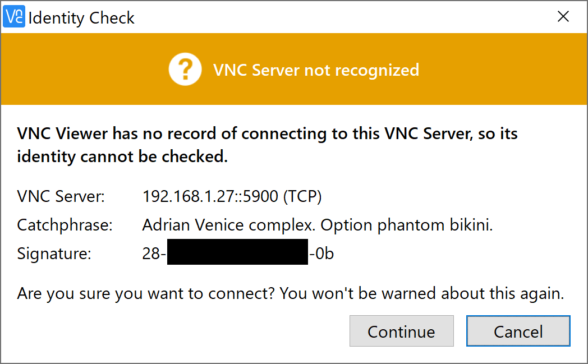Click the VNC logo icon in title bar
This screenshot has height=364, width=588.
click(x=14, y=17)
